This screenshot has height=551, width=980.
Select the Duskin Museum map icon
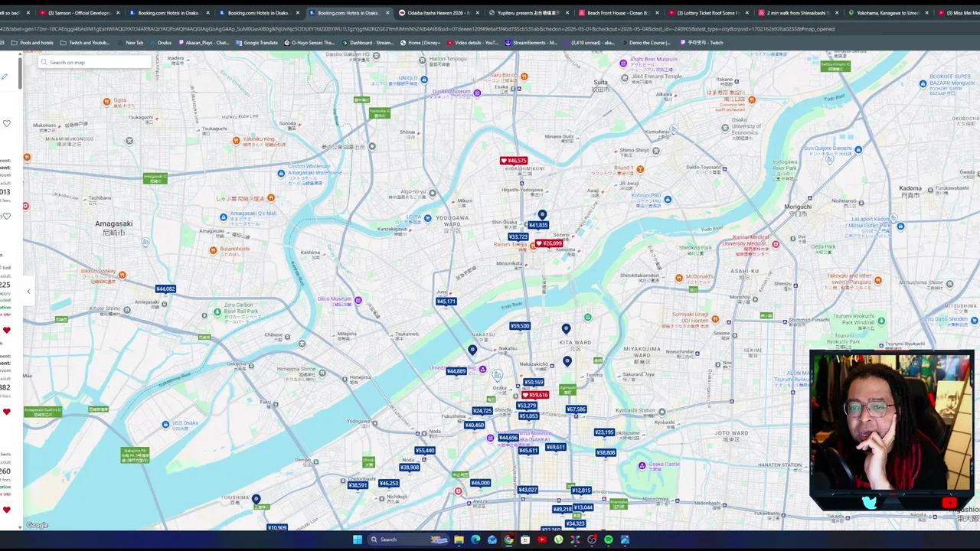477,93
